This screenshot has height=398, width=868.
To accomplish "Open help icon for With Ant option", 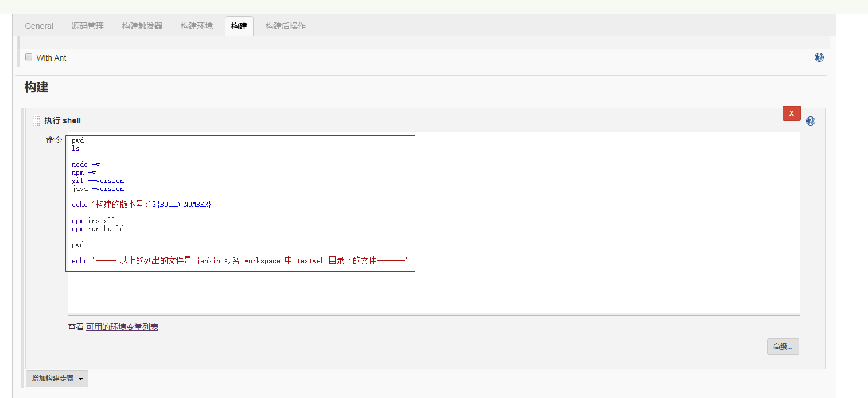I will click(819, 57).
